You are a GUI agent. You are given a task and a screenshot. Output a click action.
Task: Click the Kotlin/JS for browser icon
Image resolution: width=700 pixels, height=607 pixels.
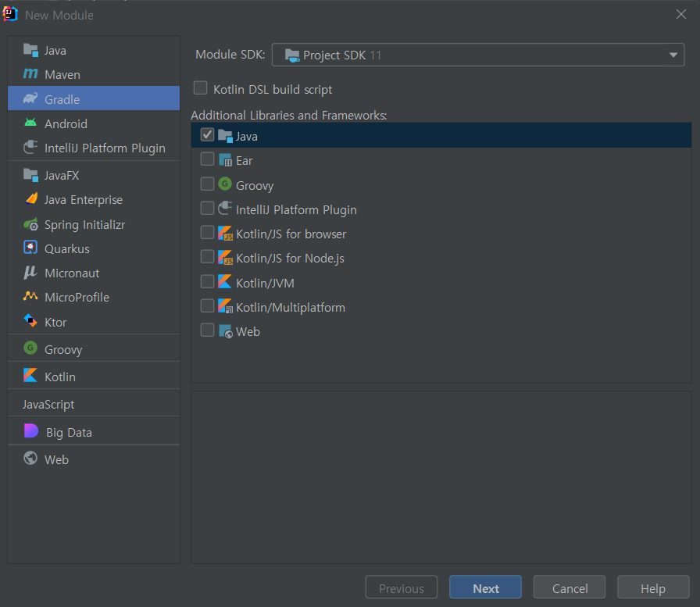[x=226, y=234]
